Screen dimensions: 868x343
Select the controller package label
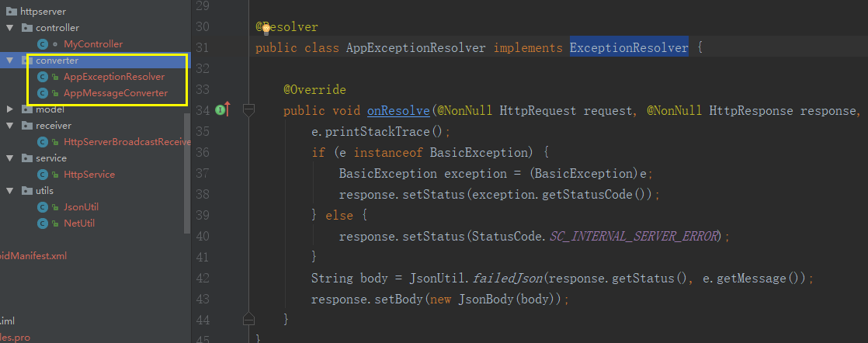pos(57,28)
